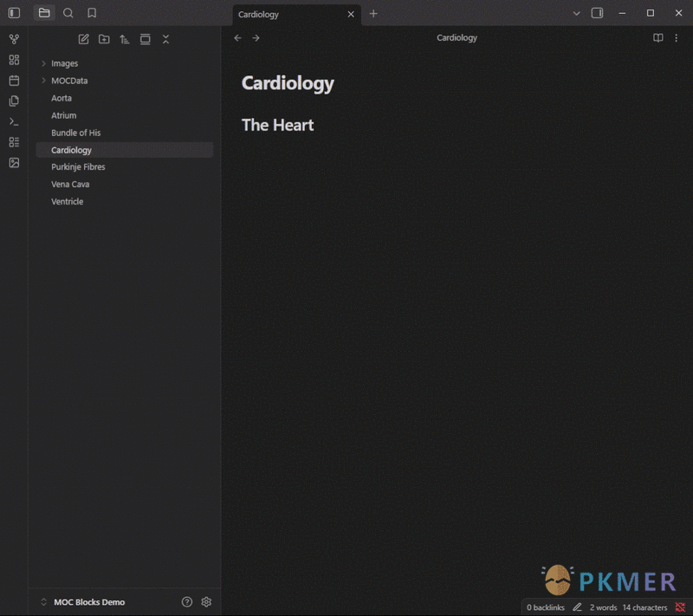
Task: Open the tab list dropdown
Action: pos(576,13)
